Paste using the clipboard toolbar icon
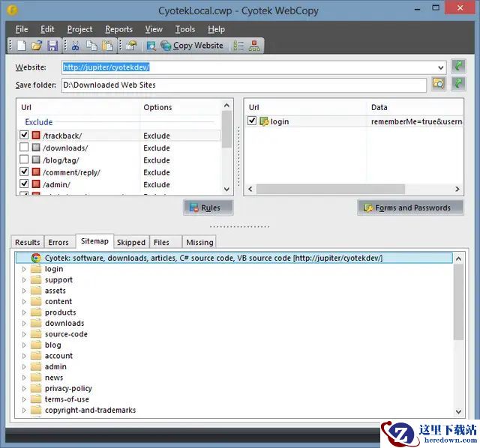Screen dimensions: 480x448 pos(107,46)
